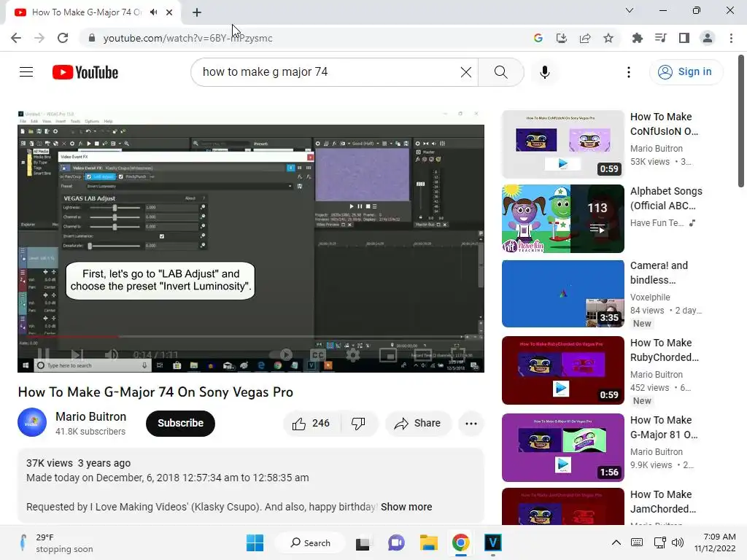Expand description with Show more
Screen dimensions: 747x560
click(x=406, y=507)
